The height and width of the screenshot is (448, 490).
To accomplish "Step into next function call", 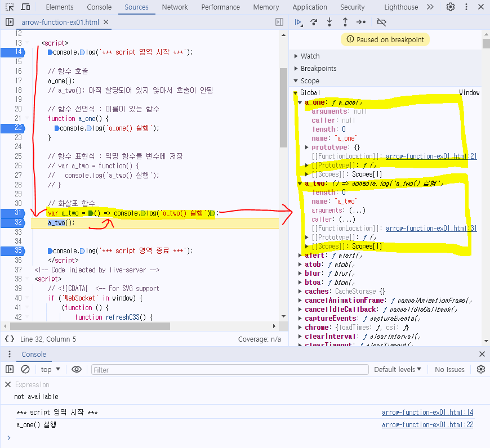I will (329, 22).
